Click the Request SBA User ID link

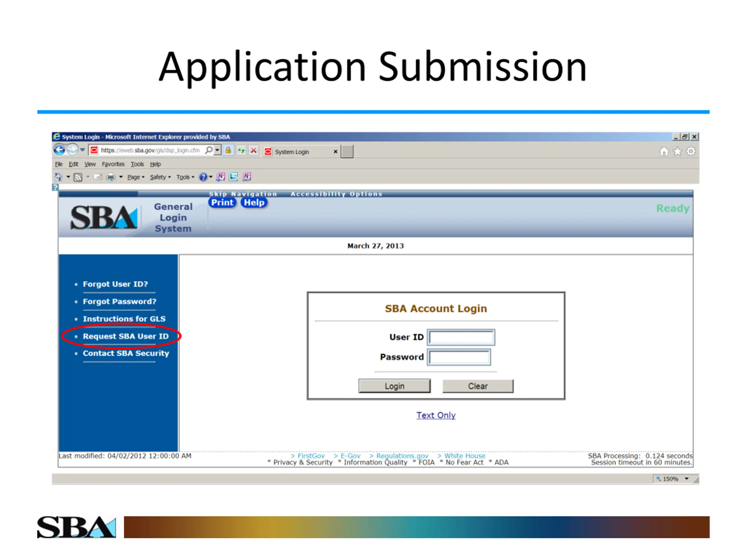coord(126,337)
